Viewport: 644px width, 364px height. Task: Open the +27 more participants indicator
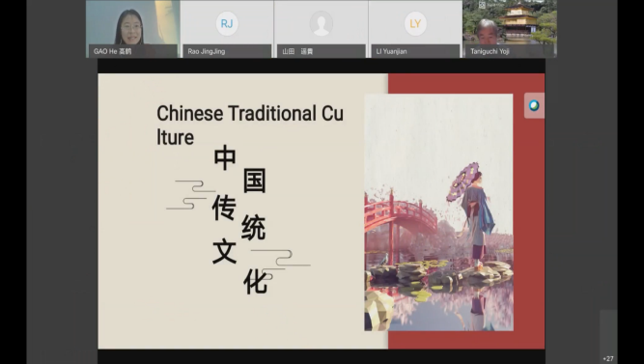608,358
